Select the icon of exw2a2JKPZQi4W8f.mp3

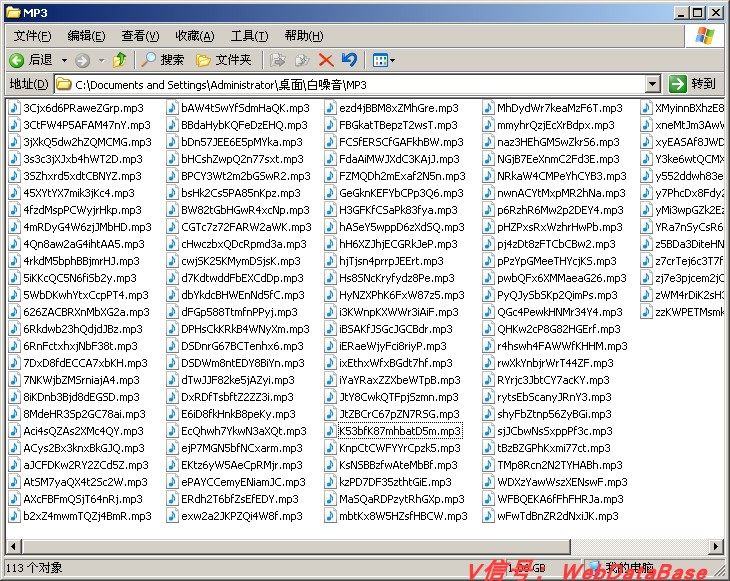coord(172,516)
